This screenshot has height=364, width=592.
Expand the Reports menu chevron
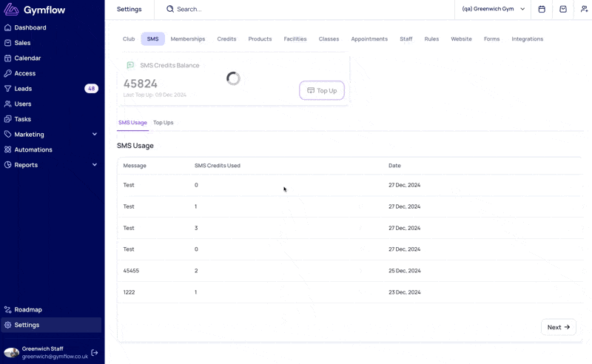(95, 165)
